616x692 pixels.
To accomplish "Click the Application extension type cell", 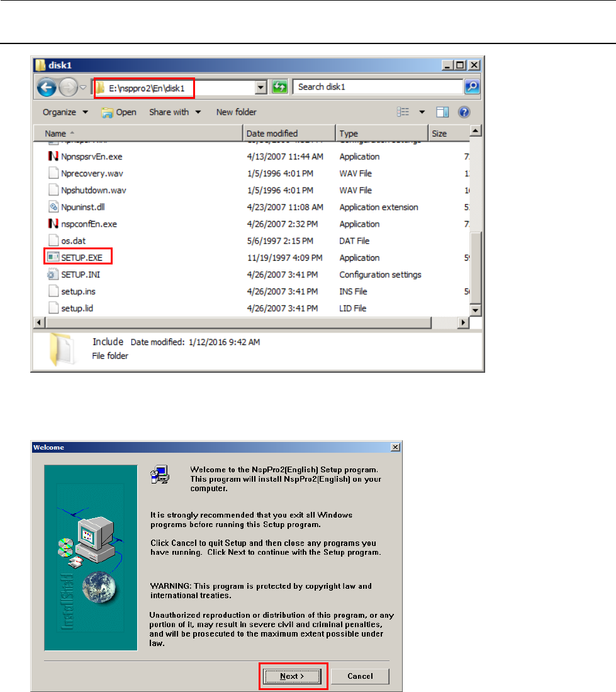I will (379, 207).
